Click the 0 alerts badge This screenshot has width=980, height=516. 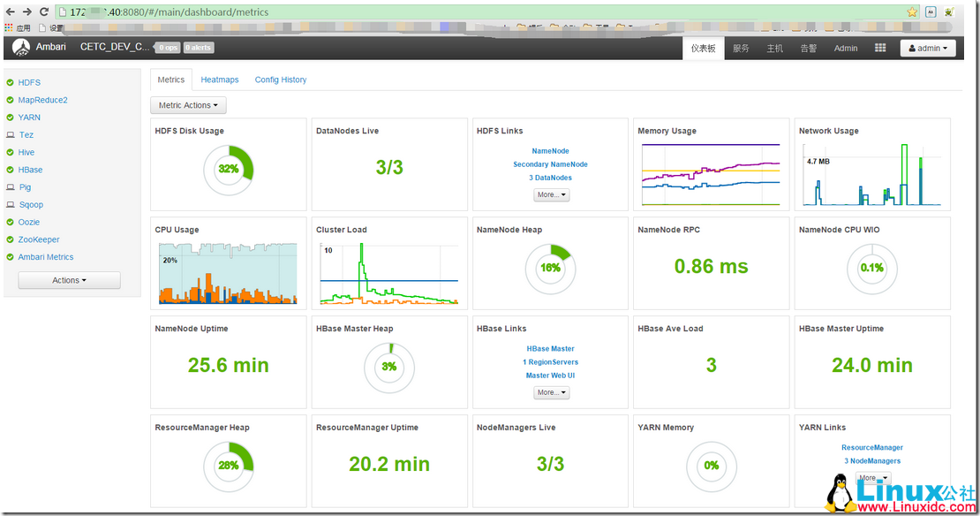click(x=199, y=48)
